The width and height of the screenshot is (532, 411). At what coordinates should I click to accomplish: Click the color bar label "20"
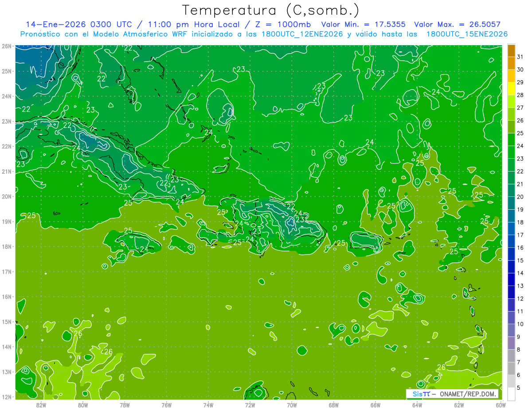[x=520, y=197]
